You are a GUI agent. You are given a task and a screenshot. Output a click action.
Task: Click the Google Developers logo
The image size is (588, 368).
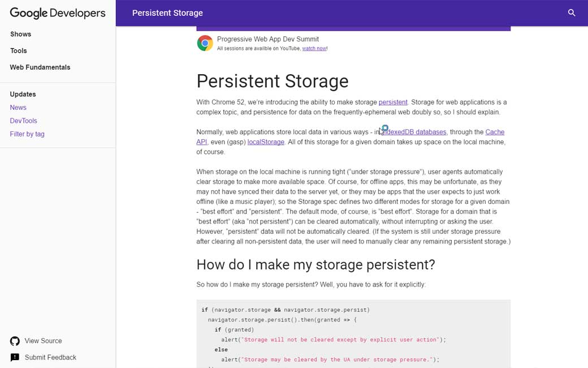tap(58, 13)
